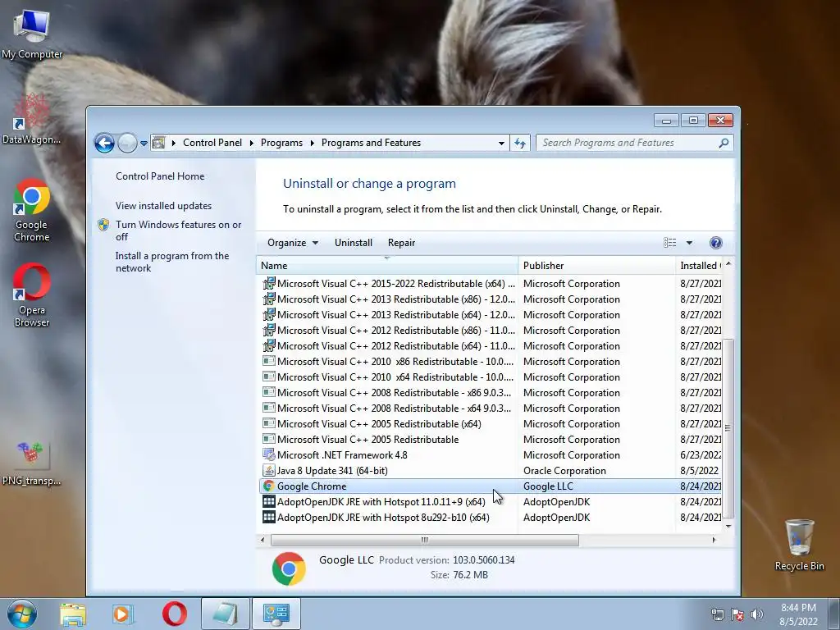Click the refresh button beside address bar

[x=520, y=143]
